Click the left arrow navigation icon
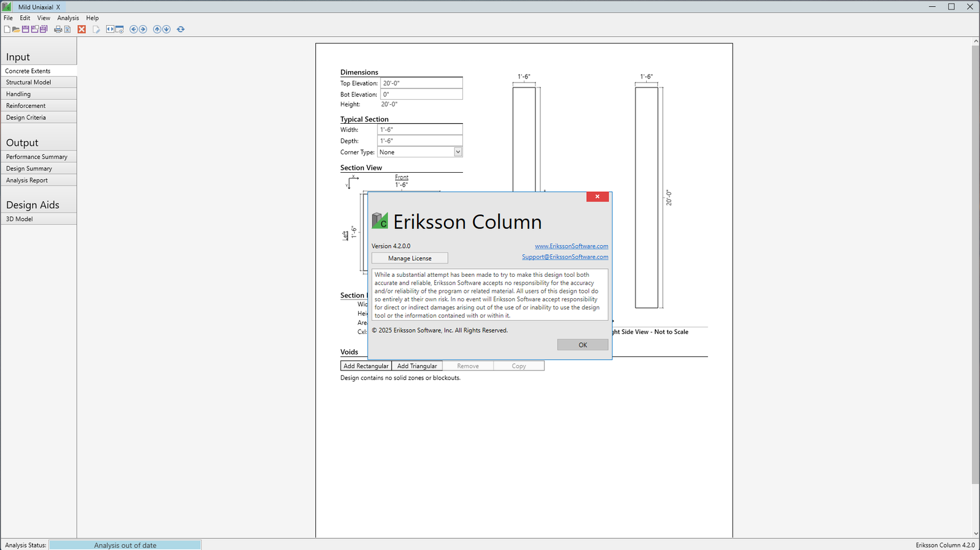The image size is (980, 550). click(x=134, y=29)
